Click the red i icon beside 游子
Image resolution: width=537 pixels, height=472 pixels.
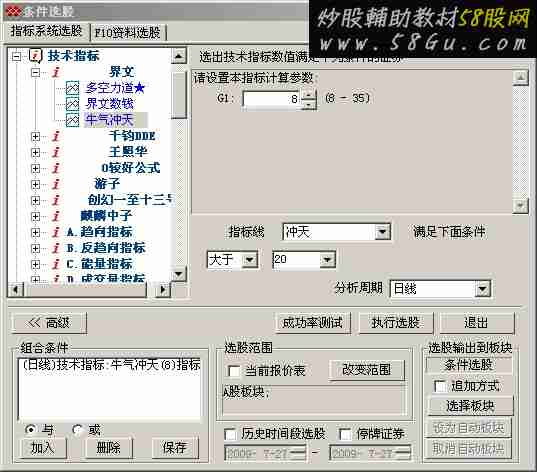click(x=56, y=184)
